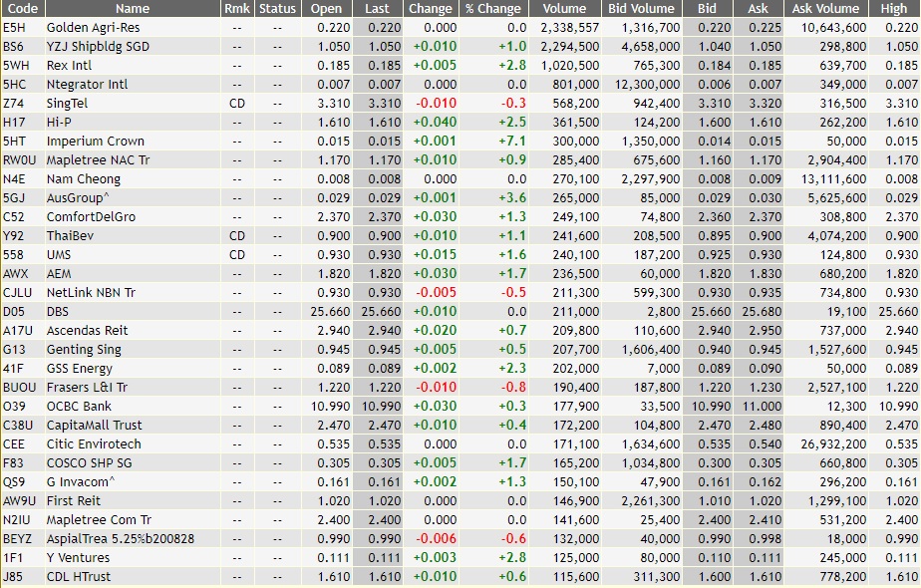Select COSCO SHP SG name
This screenshot has height=588, width=921.
90,462
